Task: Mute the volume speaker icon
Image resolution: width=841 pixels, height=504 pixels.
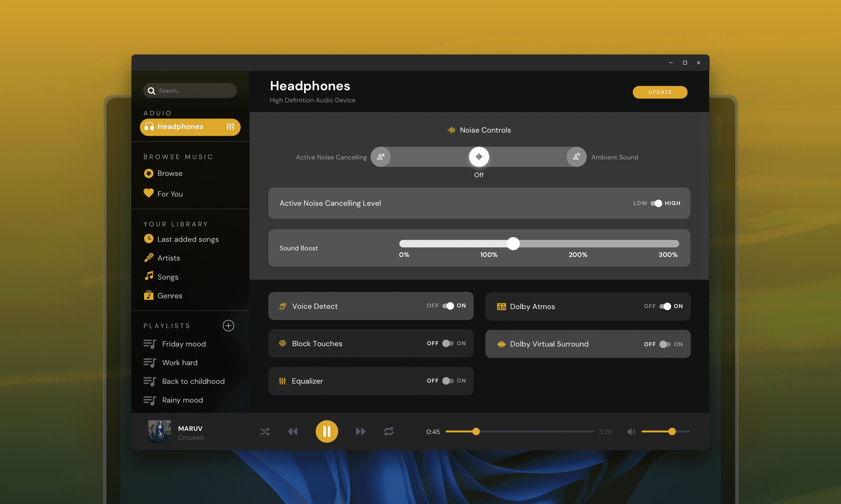Action: pos(631,432)
